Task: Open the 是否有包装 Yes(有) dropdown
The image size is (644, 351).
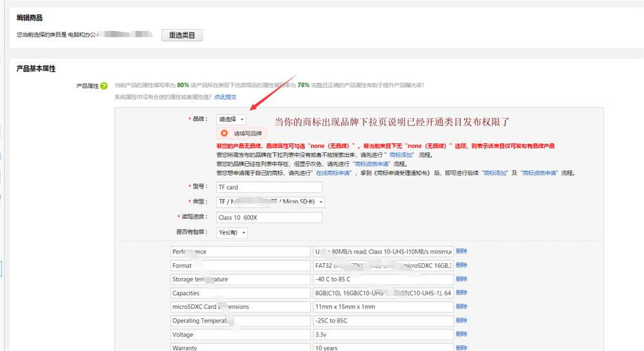Action: [x=233, y=233]
